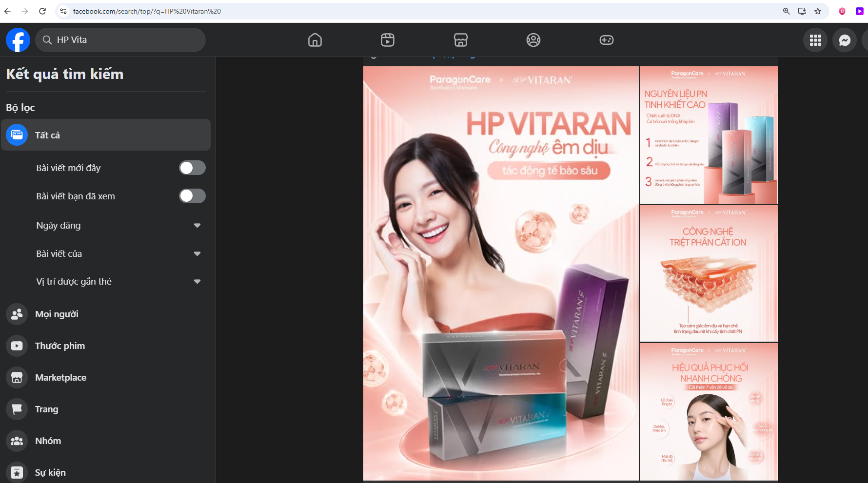Click the search magnifier icon in Facebook search box
Viewport: 868px width, 483px height.
point(47,40)
